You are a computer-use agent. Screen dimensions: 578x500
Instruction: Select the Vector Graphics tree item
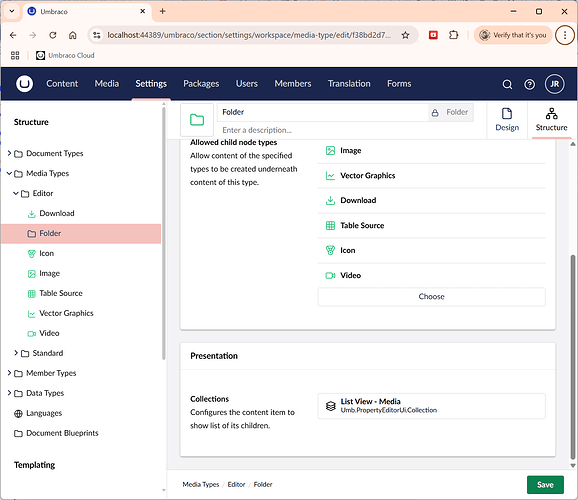pyautogui.click(x=66, y=313)
